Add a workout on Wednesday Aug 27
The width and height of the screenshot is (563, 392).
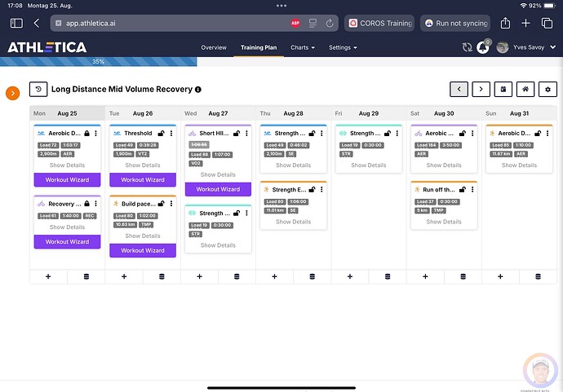coord(199,276)
